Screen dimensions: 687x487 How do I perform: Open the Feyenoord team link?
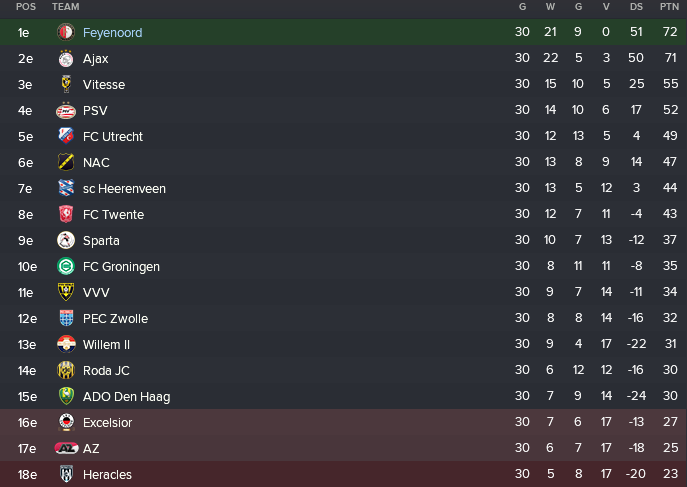(x=112, y=32)
